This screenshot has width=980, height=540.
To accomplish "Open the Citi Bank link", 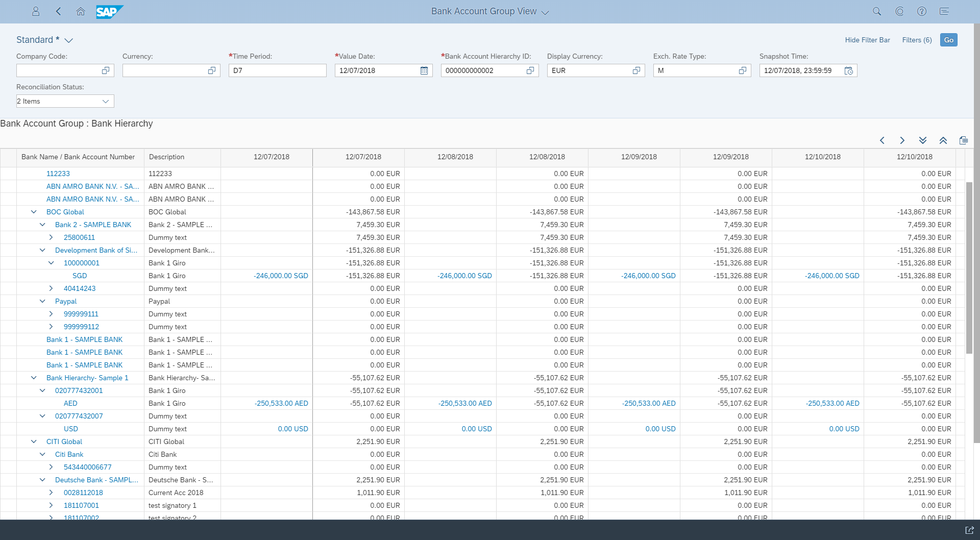I will [x=69, y=454].
